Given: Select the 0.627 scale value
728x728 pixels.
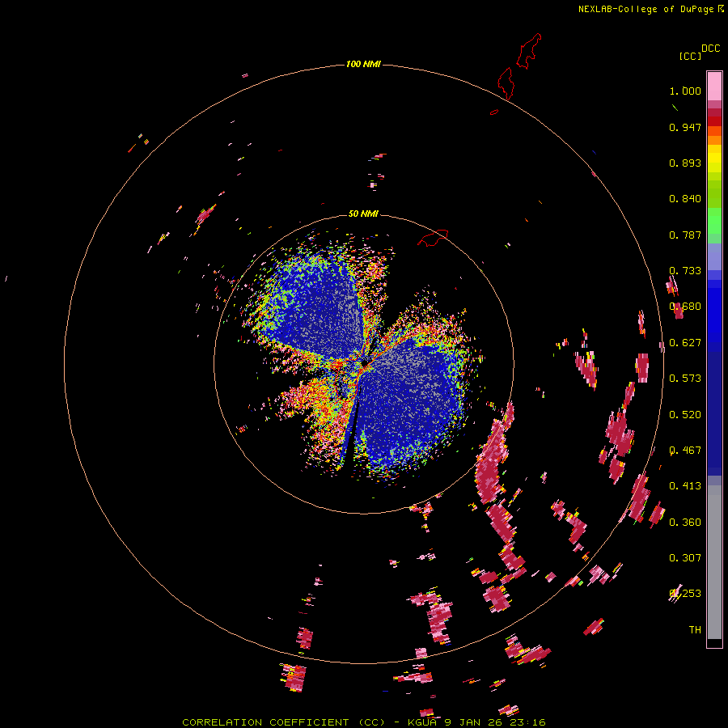Looking at the screenshot, I should click(x=685, y=343).
